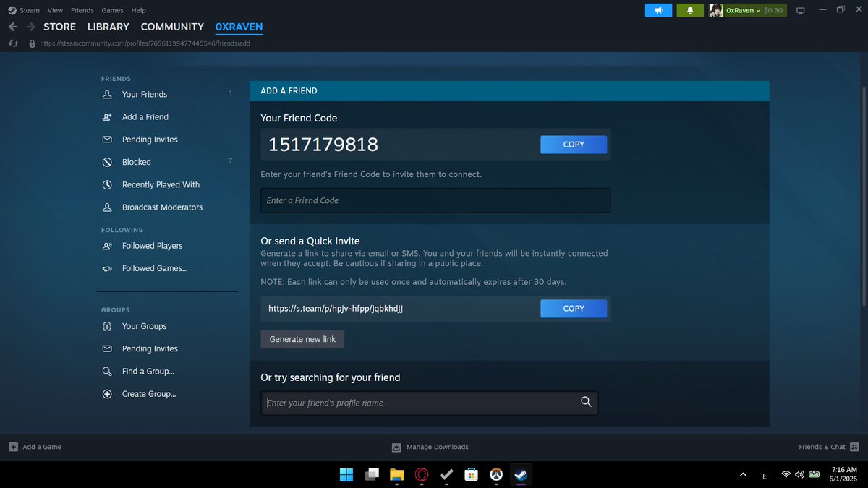Image resolution: width=868 pixels, height=488 pixels.
Task: Open the announcements megaphone button
Action: [x=659, y=10]
